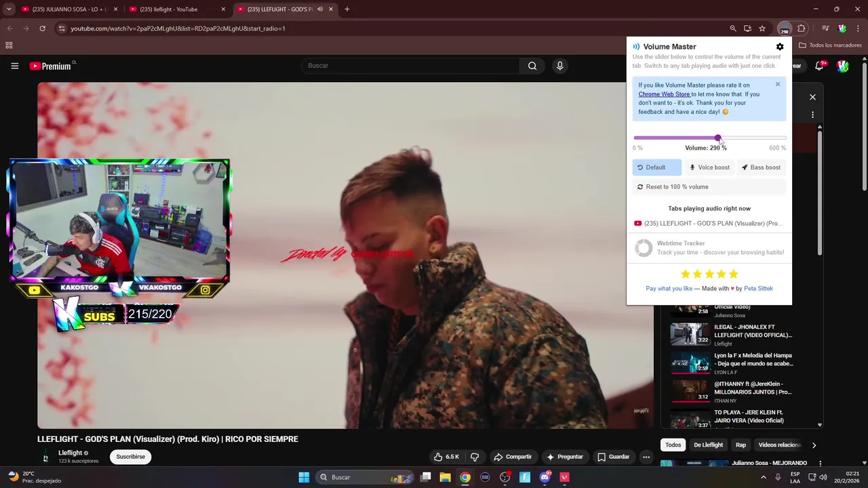Subscribe with the Suscribirse button
The image size is (868, 488).
coord(130,457)
